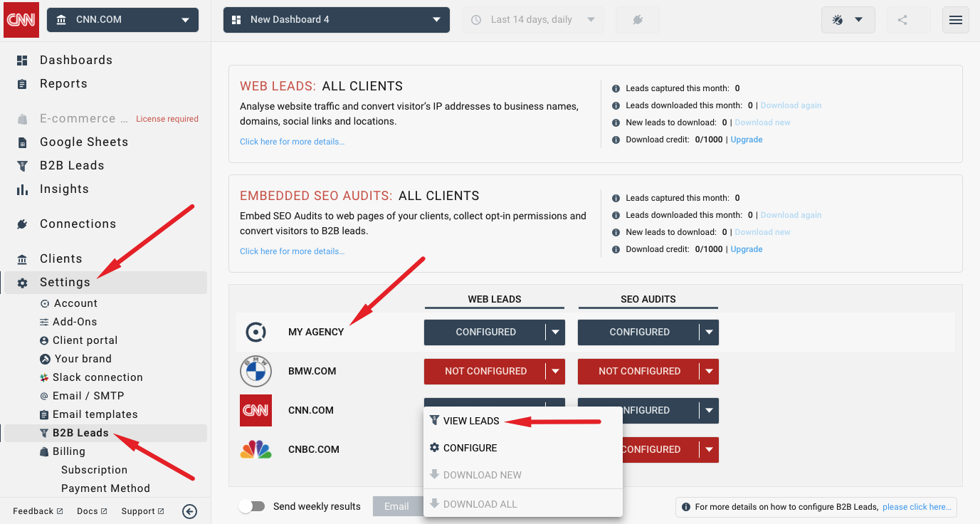Screen dimensions: 980x524
Task: Open the E-commerce sidebar item
Action: tap(84, 118)
